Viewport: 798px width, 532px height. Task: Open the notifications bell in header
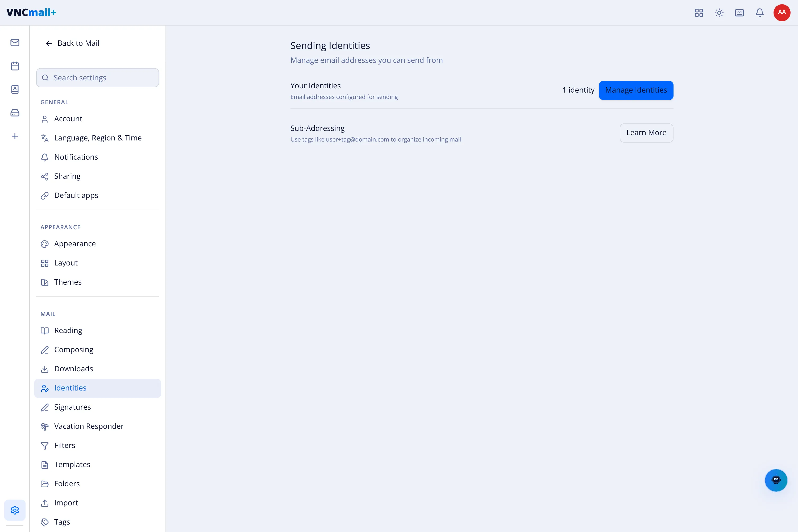click(760, 13)
